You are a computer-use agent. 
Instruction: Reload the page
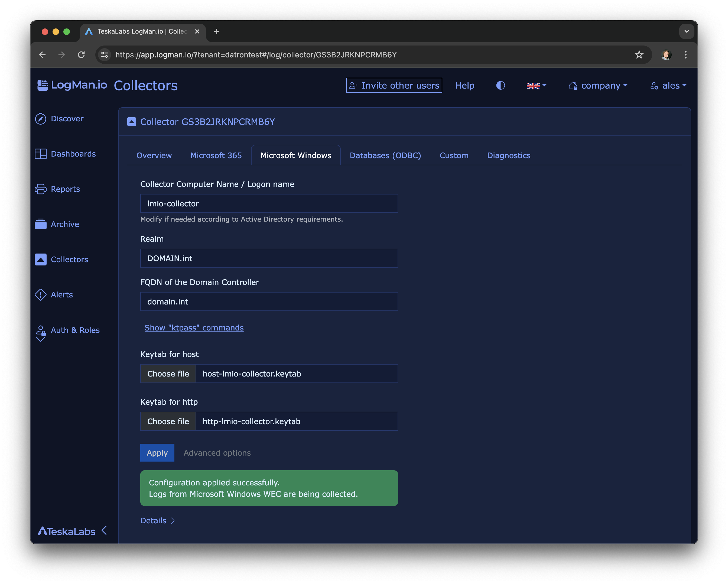point(81,55)
